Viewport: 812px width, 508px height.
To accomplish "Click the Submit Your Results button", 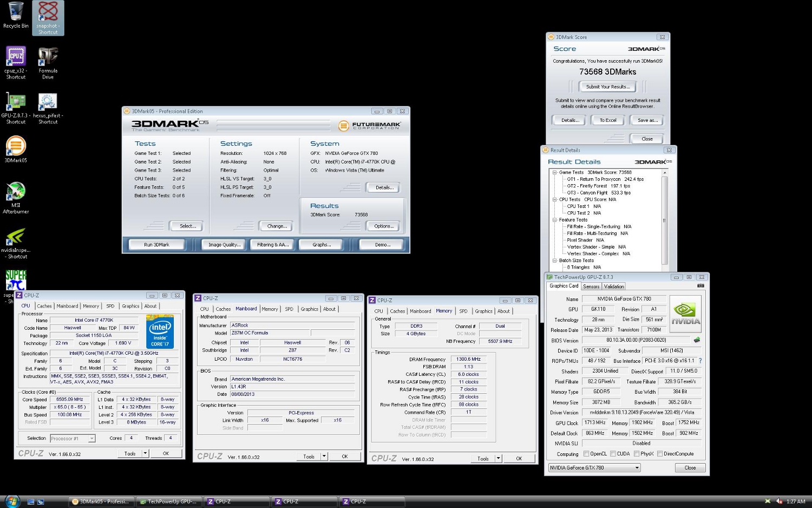I will click(607, 87).
